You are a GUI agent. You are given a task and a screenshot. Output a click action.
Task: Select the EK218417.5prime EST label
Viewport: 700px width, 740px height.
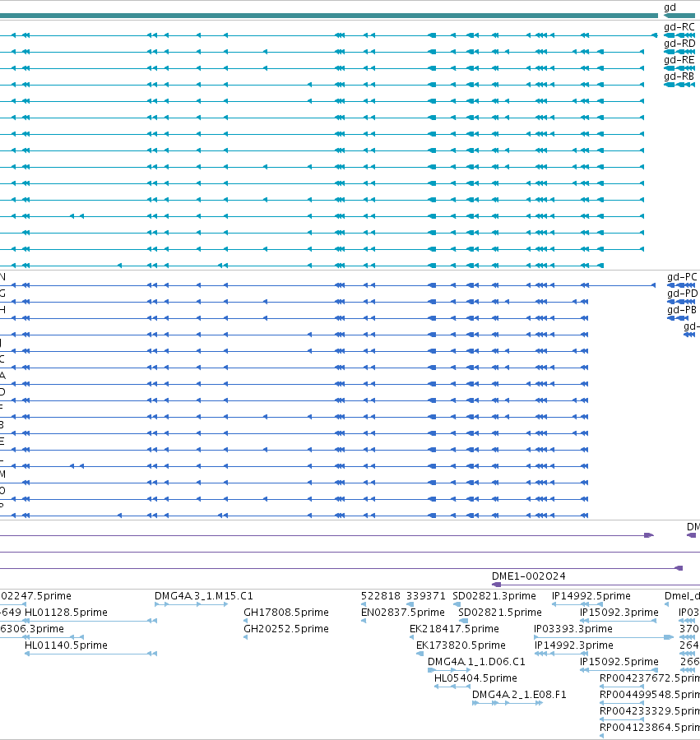(454, 629)
